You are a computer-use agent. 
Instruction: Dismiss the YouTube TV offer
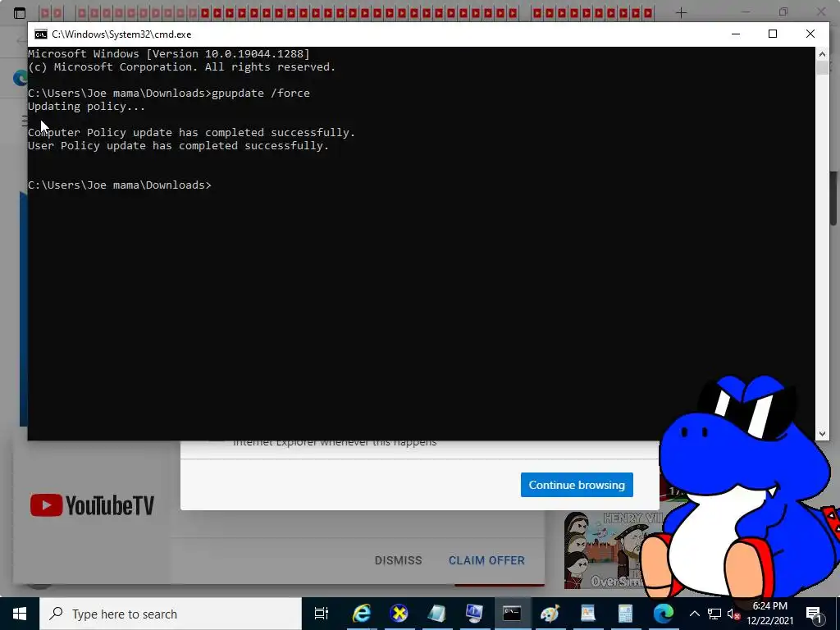398,560
